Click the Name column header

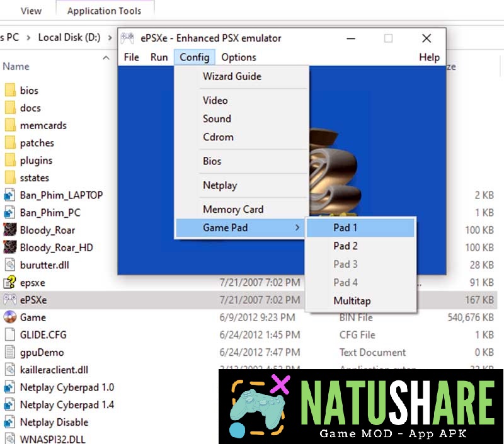16,66
